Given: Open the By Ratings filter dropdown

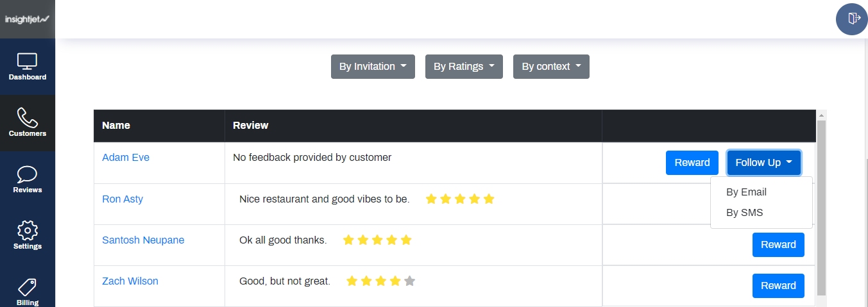Looking at the screenshot, I should (464, 67).
